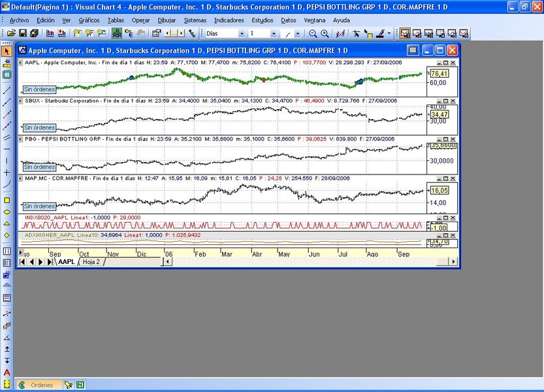Go to the first sheet with tab navigator

[22, 262]
